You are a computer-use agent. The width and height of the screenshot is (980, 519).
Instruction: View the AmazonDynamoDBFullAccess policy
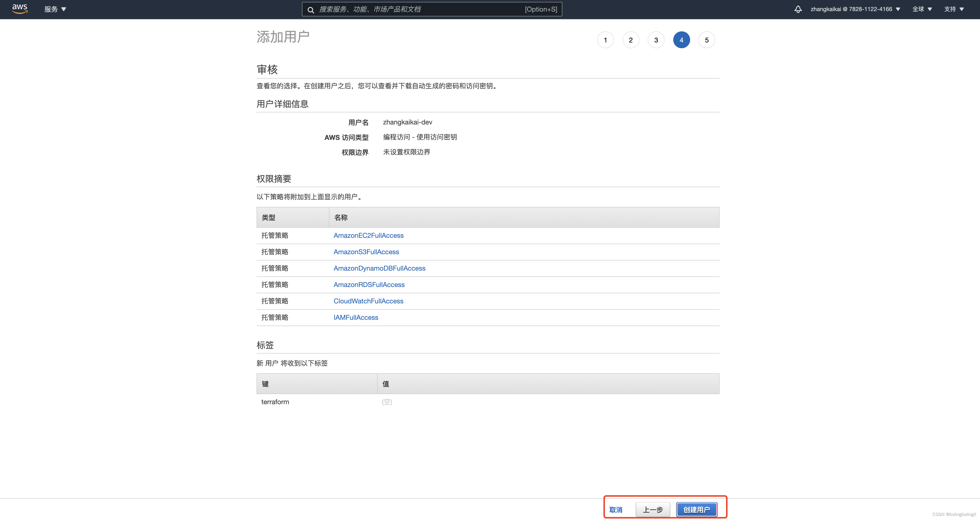point(379,268)
